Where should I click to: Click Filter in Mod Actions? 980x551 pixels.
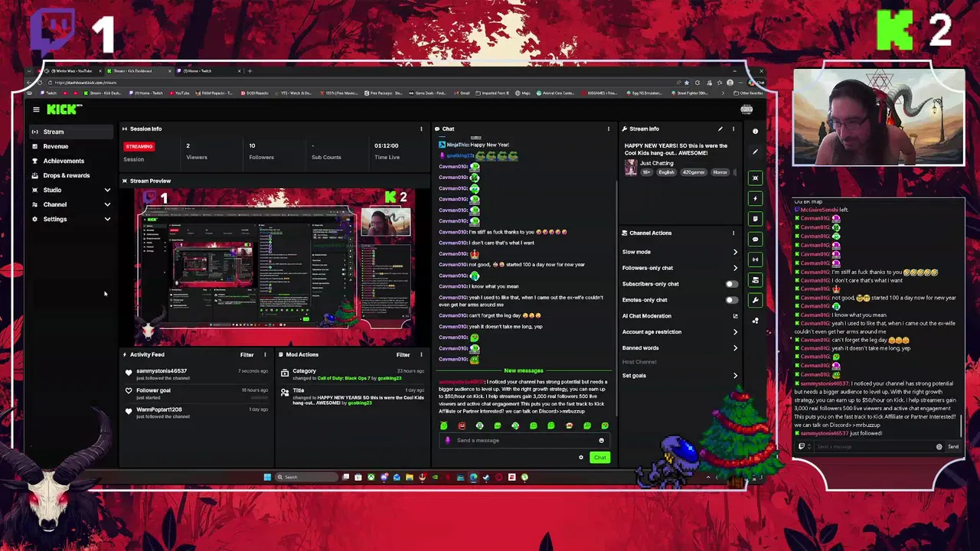click(403, 354)
